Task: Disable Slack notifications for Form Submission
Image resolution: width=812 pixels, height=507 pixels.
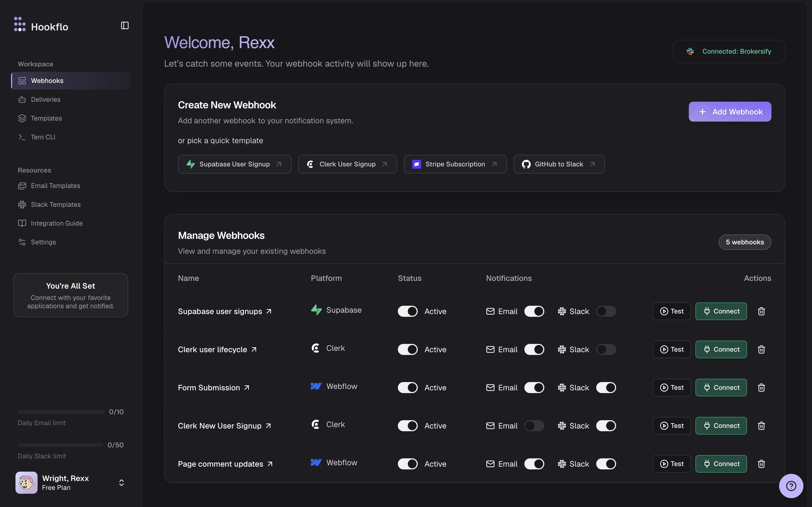Action: (606, 388)
